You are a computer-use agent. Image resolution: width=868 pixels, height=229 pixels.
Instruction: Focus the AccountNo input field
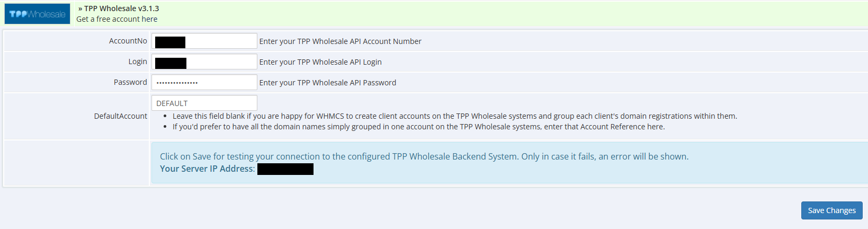pos(204,41)
